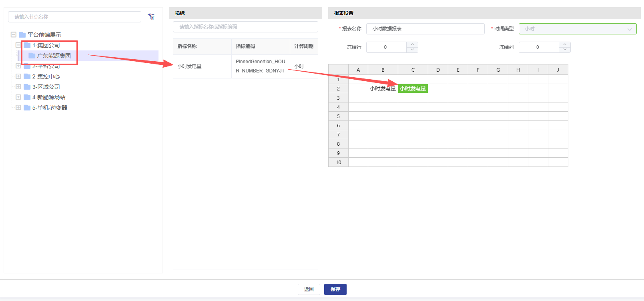644x301 pixels.
Task: Increase the 冻结行 value with up arrow
Action: pos(412,44)
